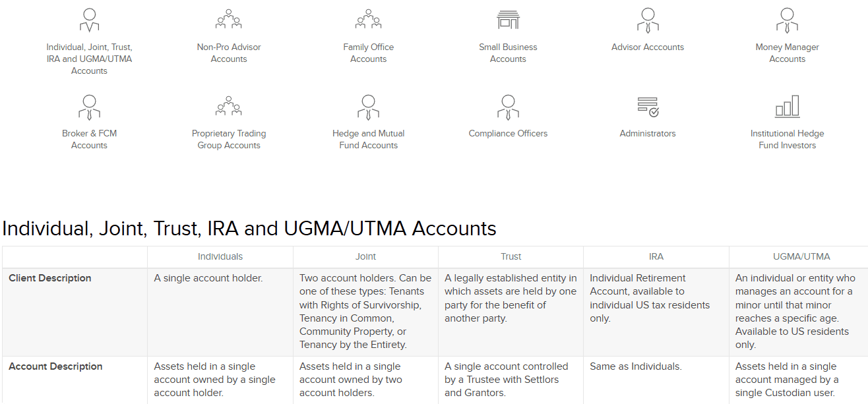This screenshot has width=868, height=404.
Task: Select the Broker & FCM Accounts icon
Action: pos(89,106)
